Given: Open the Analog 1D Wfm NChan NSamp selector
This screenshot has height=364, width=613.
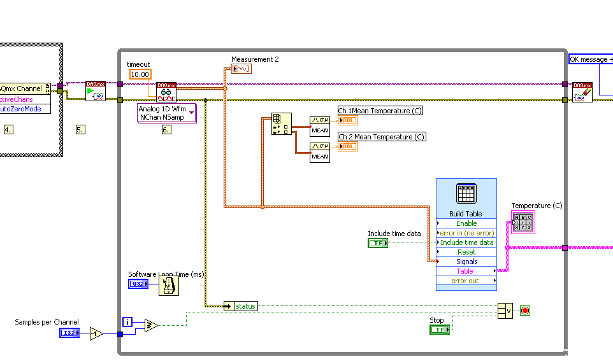Looking at the screenshot, I should coord(168,113).
